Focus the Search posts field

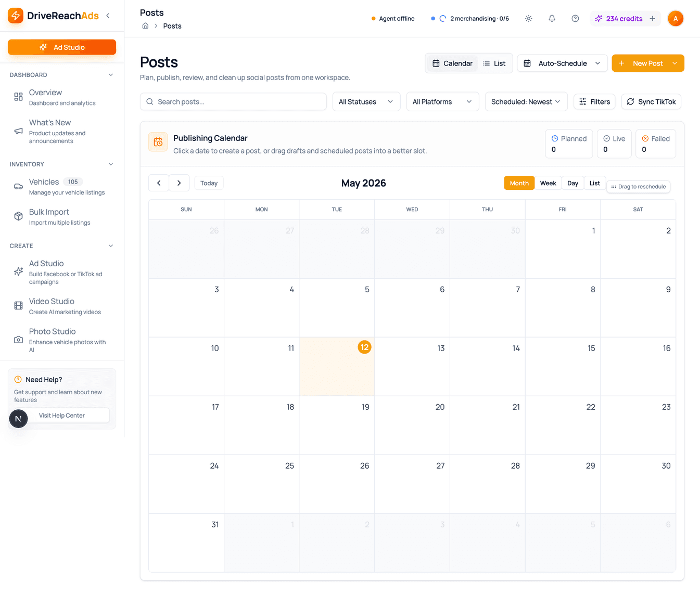[233, 102]
